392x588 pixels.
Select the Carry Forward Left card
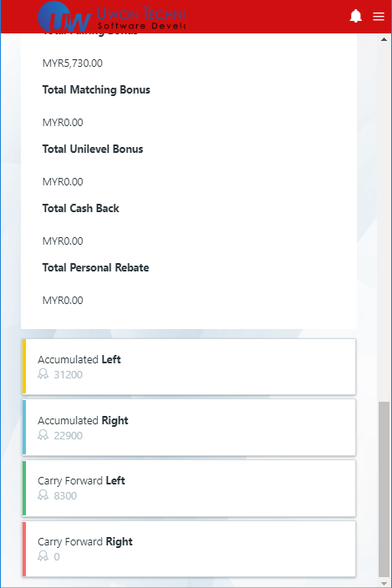click(189, 488)
